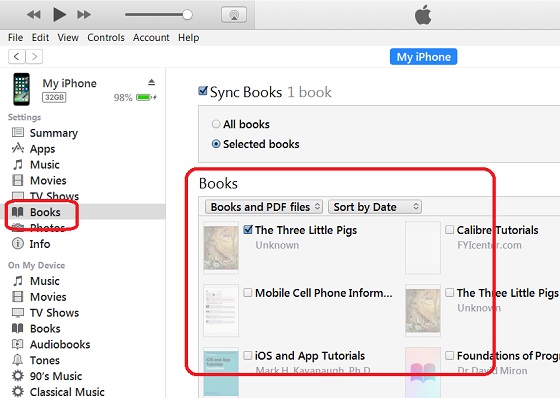The height and width of the screenshot is (398, 560).
Task: Go back with the left arrow button
Action: coord(16,56)
